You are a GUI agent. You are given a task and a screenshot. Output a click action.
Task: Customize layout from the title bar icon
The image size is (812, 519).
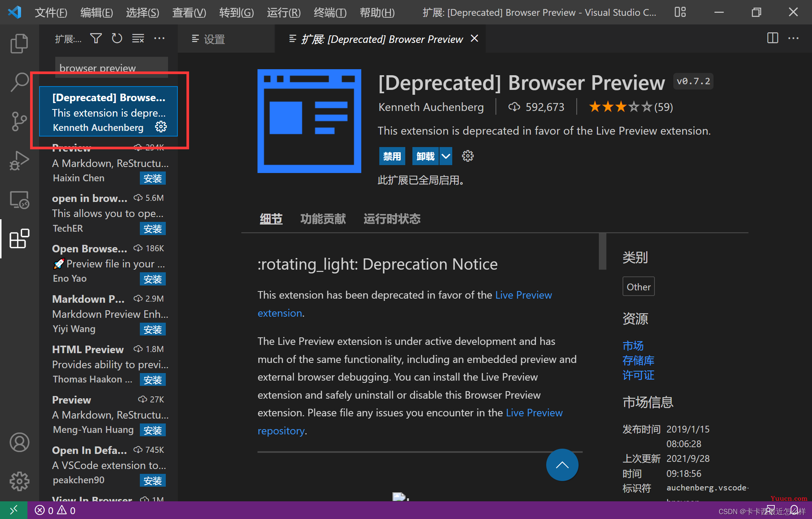[680, 12]
